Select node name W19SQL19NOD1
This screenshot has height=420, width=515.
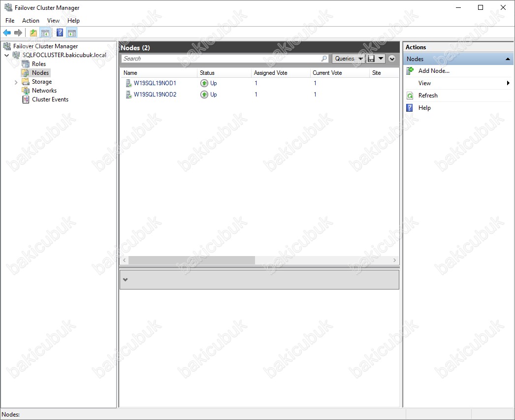tap(155, 83)
